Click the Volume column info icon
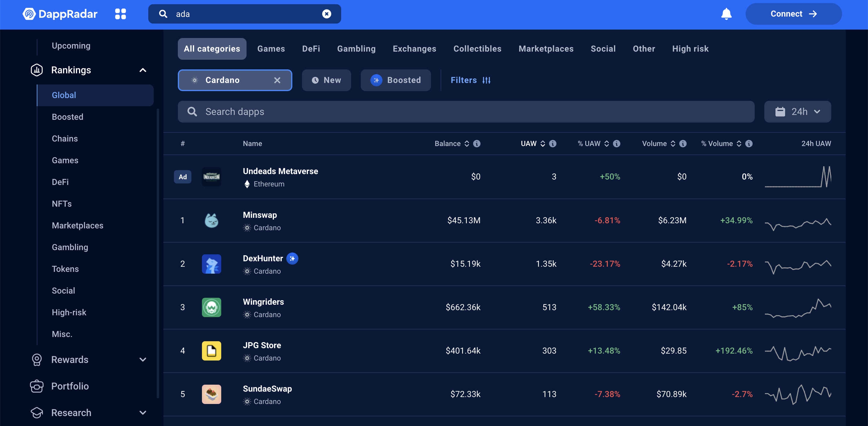868x426 pixels. pos(683,144)
